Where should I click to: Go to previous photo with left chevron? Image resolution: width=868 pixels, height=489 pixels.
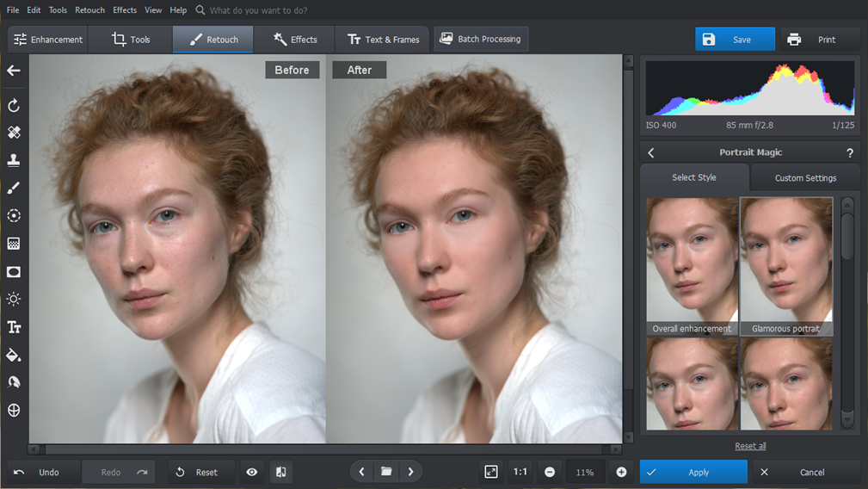(x=361, y=472)
